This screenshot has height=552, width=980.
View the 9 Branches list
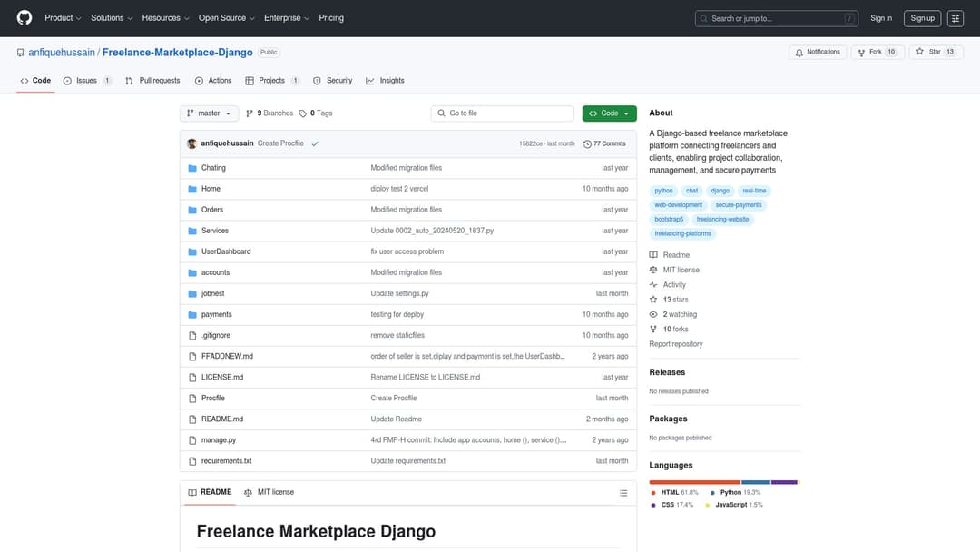point(269,113)
